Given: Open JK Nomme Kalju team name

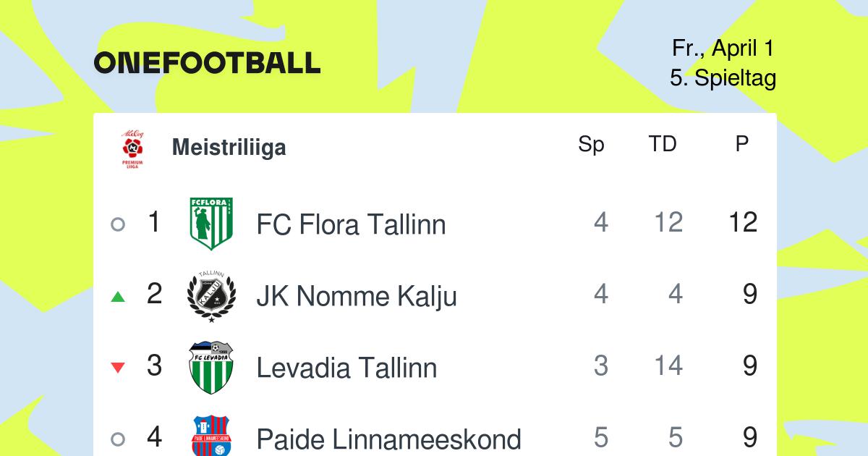Looking at the screenshot, I should coord(357,296).
